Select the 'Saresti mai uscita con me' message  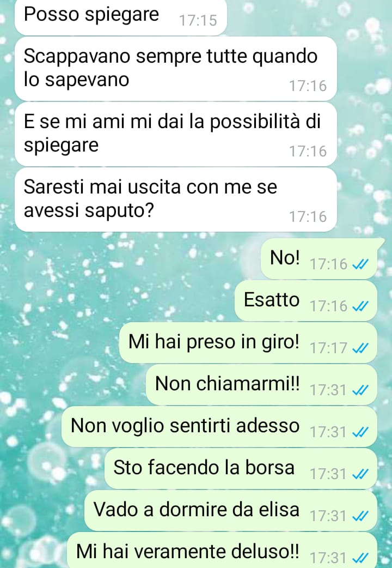[175, 200]
